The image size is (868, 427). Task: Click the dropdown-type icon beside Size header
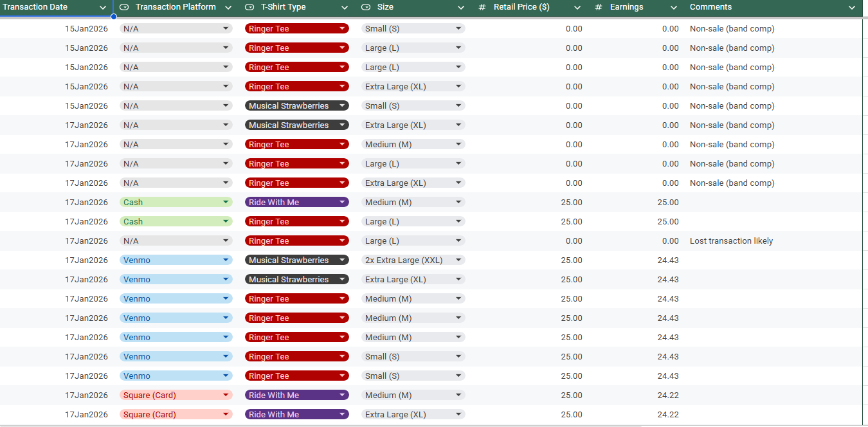(366, 7)
